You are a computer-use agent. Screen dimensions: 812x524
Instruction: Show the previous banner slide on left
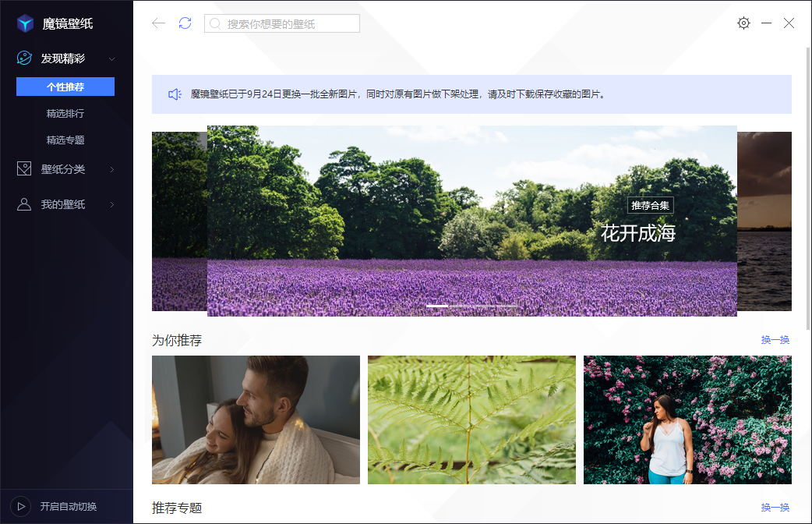tap(179, 221)
